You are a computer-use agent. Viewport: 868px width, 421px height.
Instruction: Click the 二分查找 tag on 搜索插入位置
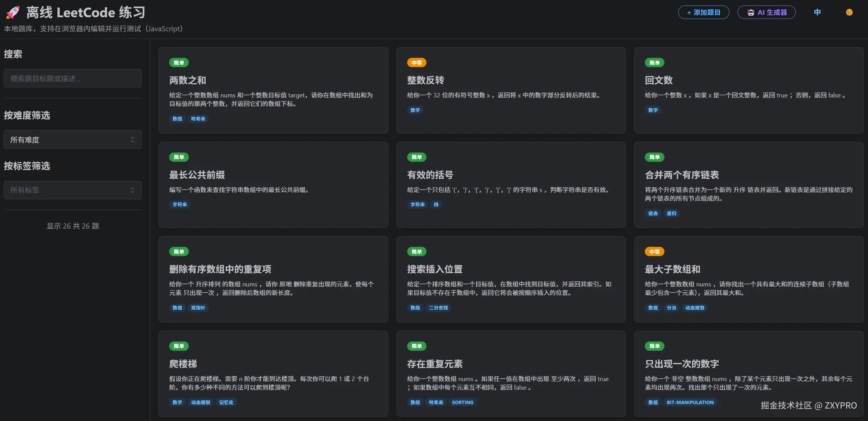(438, 308)
